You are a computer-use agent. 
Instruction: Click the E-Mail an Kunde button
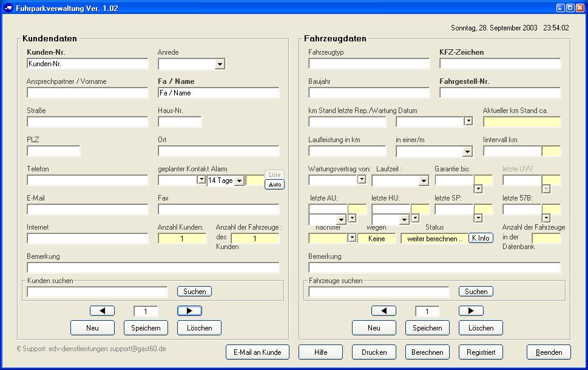[257, 352]
